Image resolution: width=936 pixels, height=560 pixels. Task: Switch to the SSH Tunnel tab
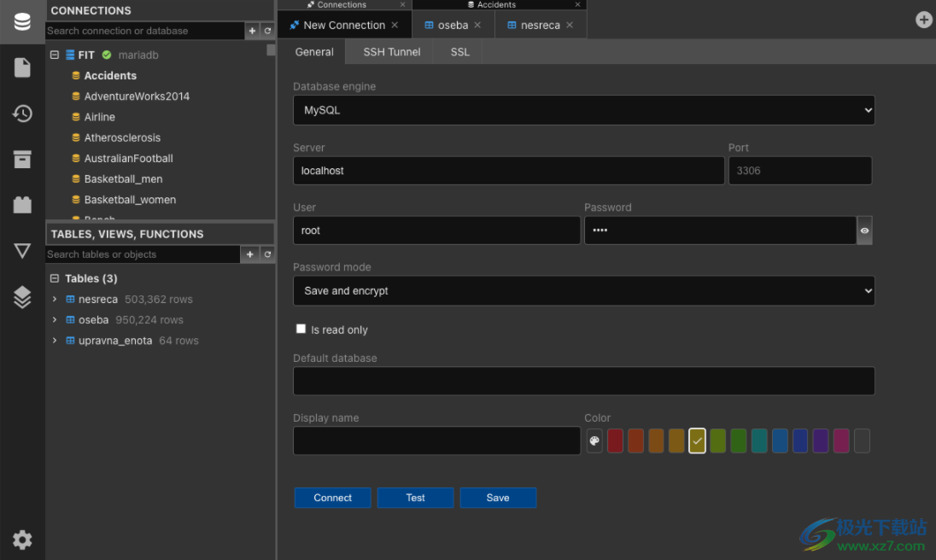pyautogui.click(x=392, y=52)
